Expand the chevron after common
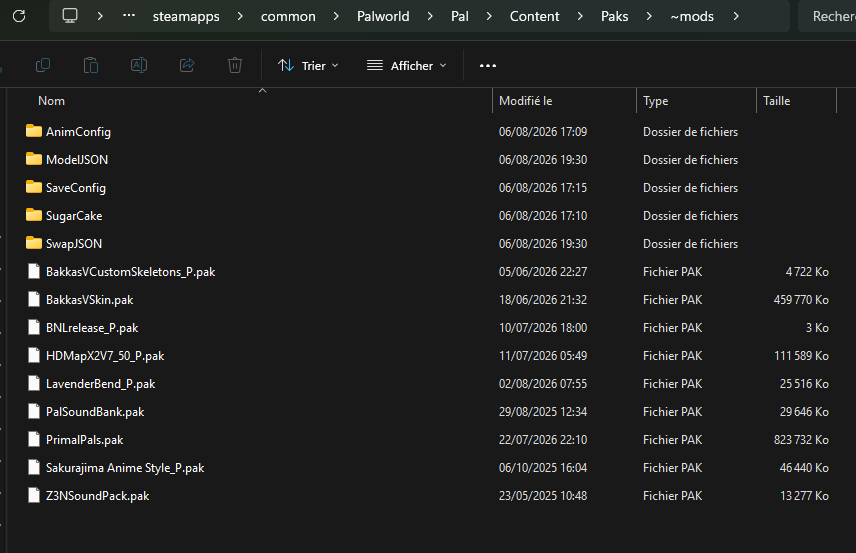The width and height of the screenshot is (856, 553). 336,16
